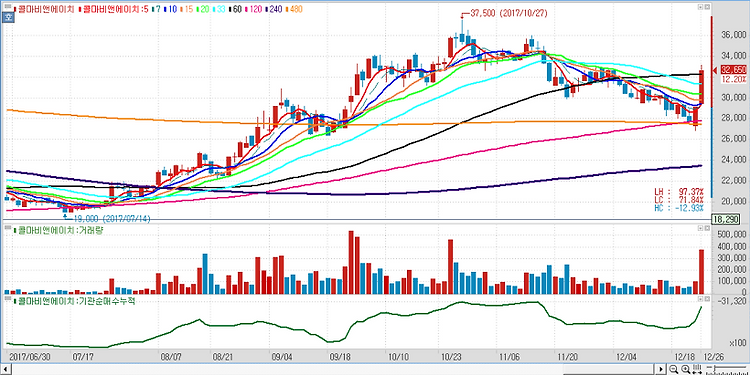The width and height of the screenshot is (750, 375).
Task: Click the LH : 97.37% statistic
Action: 680,191
